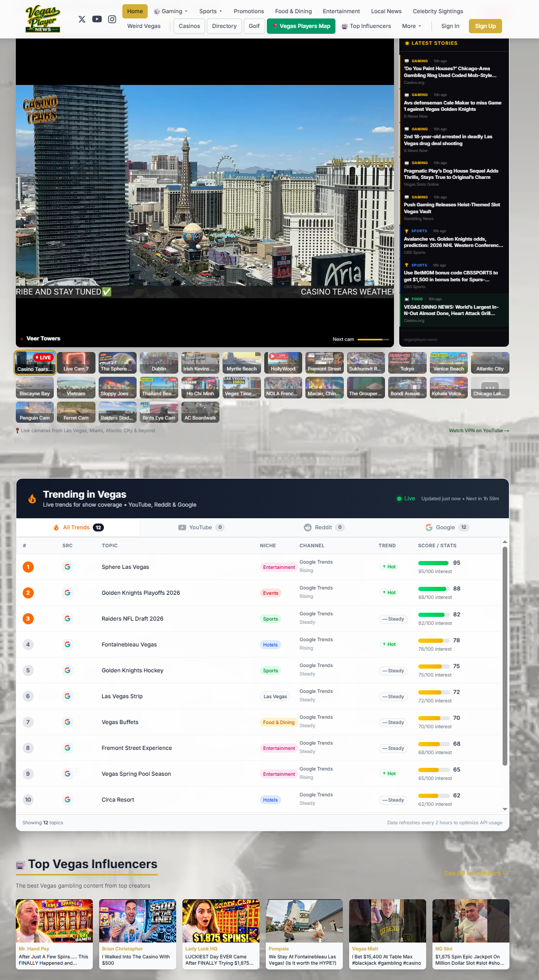Click the Next cam progress bar
Image resolution: width=539 pixels, height=980 pixels.
[373, 339]
